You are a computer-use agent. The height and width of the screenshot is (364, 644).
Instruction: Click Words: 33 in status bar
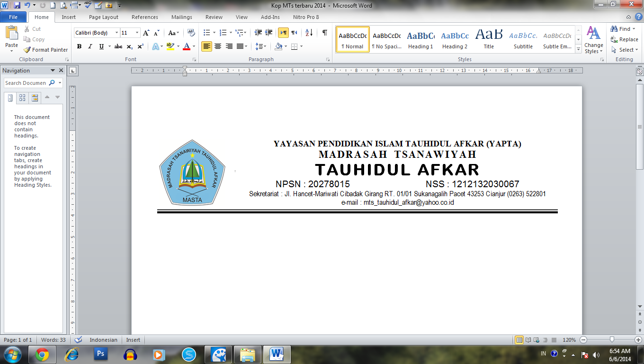(53, 340)
